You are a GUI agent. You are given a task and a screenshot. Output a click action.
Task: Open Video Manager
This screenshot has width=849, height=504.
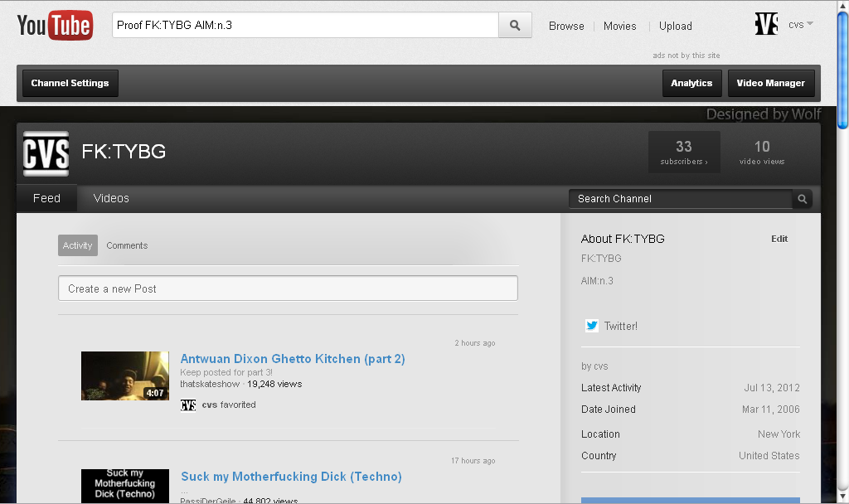coord(770,84)
